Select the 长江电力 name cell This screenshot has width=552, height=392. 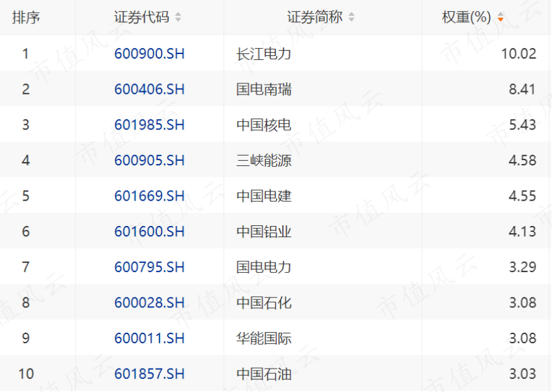click(264, 54)
